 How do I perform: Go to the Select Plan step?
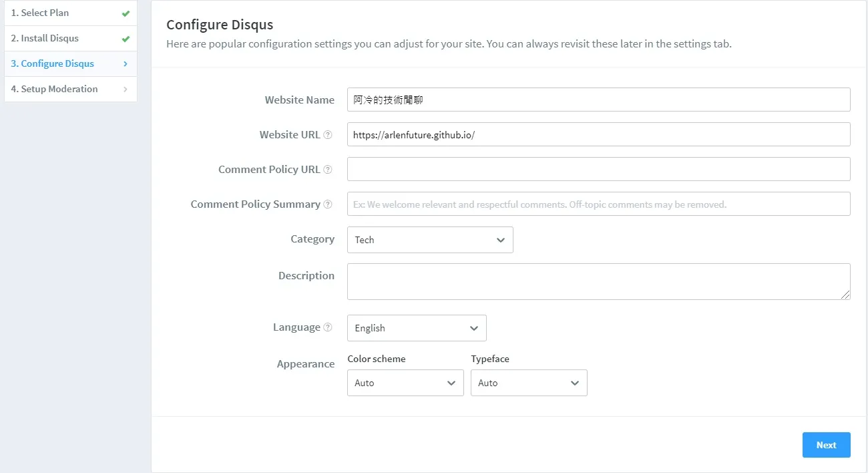[40, 12]
